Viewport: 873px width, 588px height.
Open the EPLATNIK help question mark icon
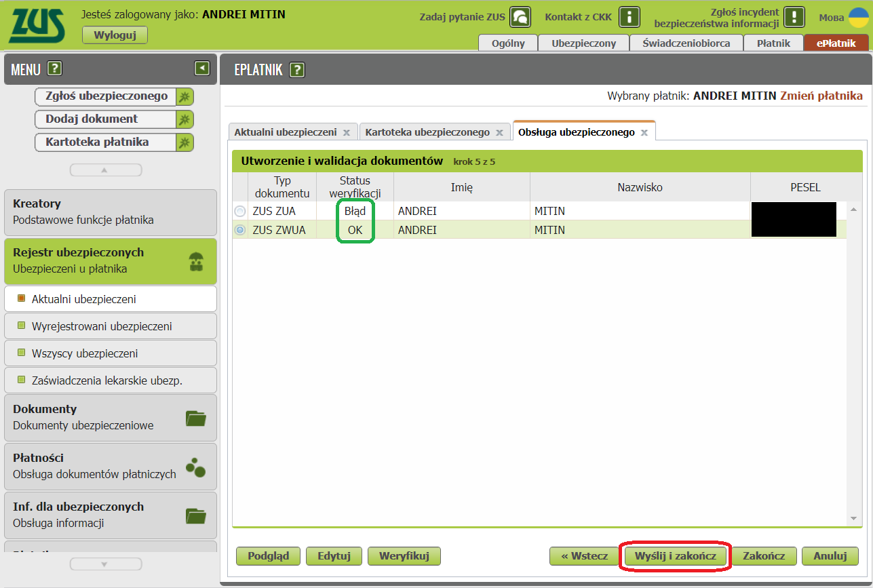tap(297, 69)
